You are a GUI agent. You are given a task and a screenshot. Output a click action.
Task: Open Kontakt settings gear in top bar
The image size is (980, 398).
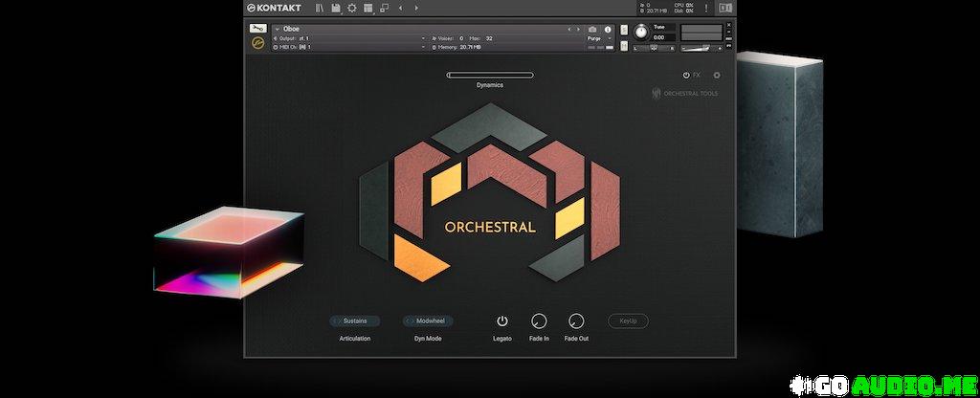352,8
